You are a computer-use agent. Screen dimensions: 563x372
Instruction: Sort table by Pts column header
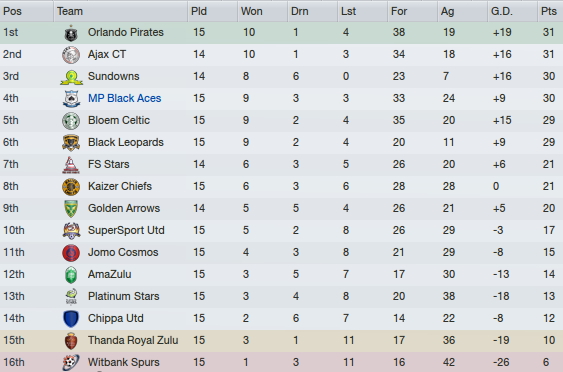pyautogui.click(x=550, y=11)
